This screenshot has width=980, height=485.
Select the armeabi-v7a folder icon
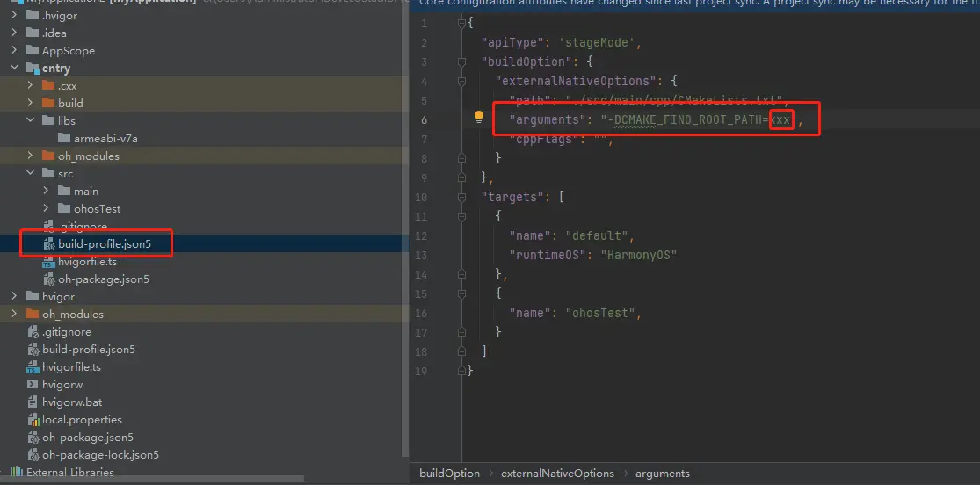point(64,138)
